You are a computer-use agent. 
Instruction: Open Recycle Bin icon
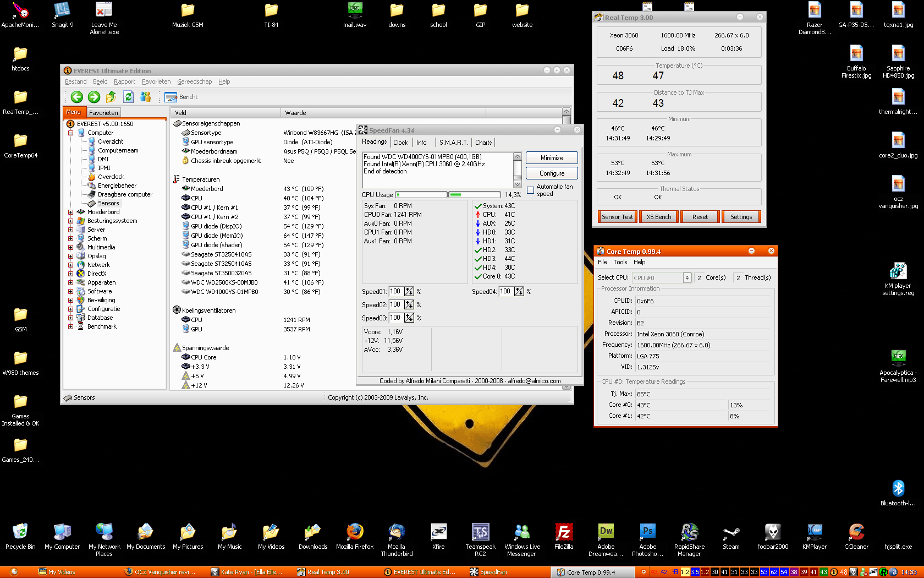(x=20, y=536)
